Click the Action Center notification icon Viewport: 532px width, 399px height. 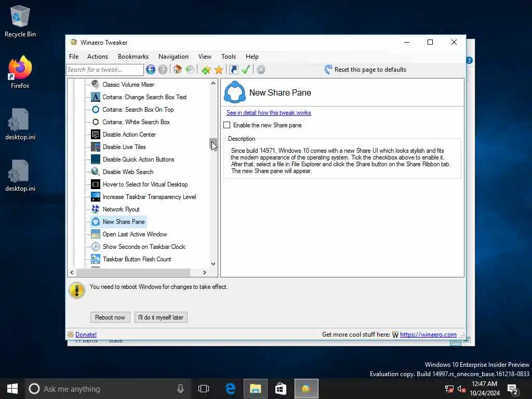pos(513,389)
